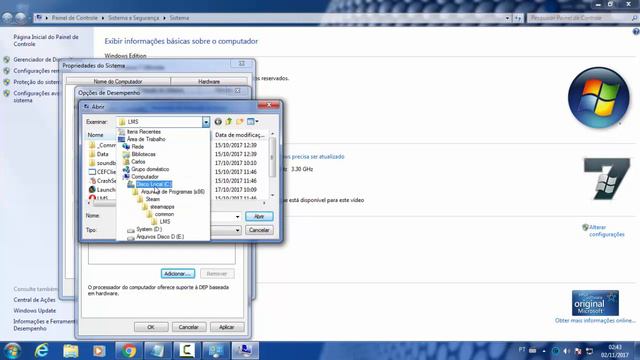Viewport: 640px width, 360px height.
Task: Select Disco Local (C:) drive entry
Action: coord(154,184)
